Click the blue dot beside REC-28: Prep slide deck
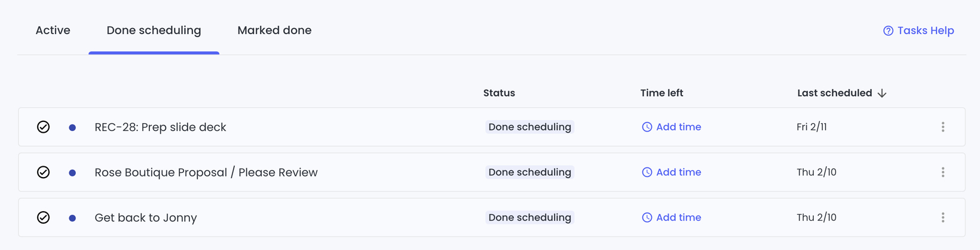This screenshot has height=250, width=980. pyautogui.click(x=72, y=127)
